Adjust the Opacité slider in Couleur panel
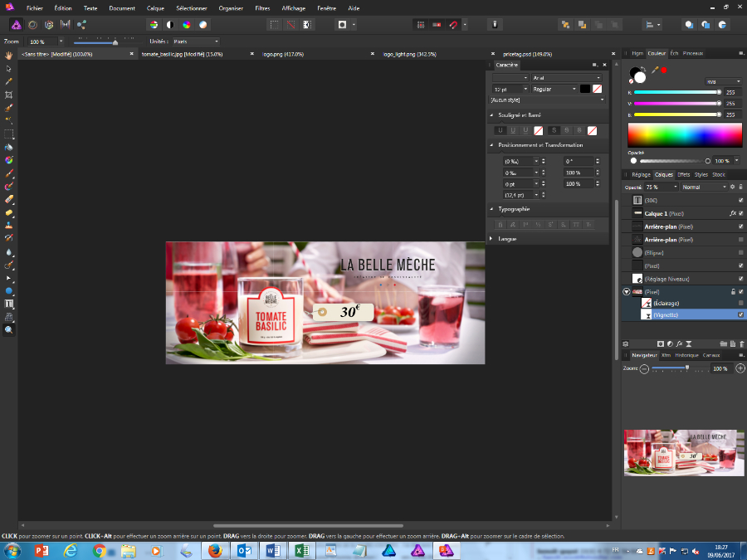The height and width of the screenshot is (560, 747). pyautogui.click(x=675, y=161)
